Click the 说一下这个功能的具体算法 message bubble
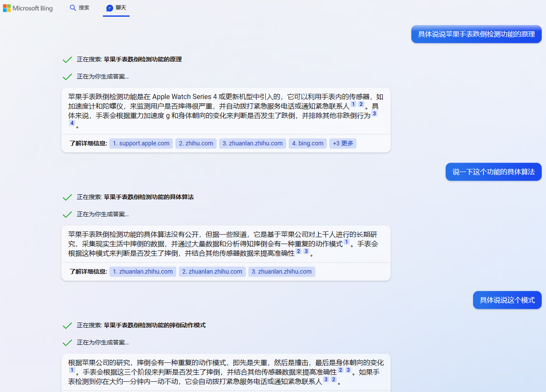Screen dimensions: 546x392 point(493,172)
